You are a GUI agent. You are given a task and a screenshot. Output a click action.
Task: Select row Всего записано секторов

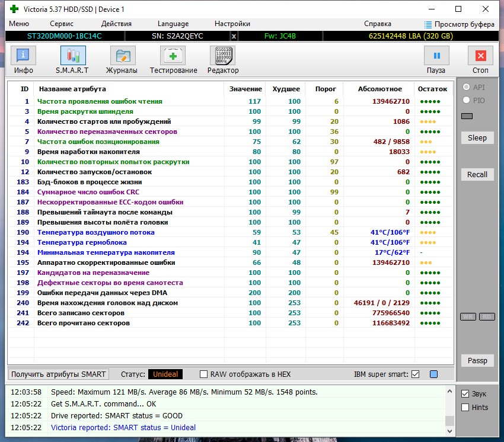click(231, 313)
